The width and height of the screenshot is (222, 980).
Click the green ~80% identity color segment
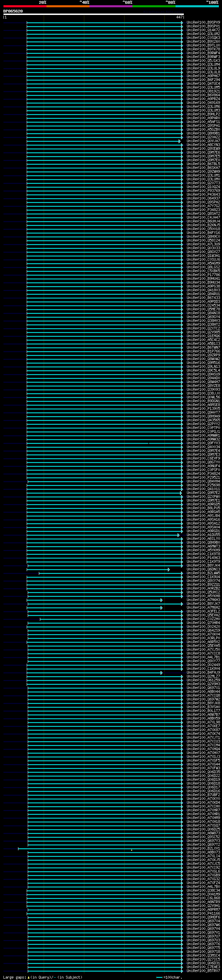point(154,6)
